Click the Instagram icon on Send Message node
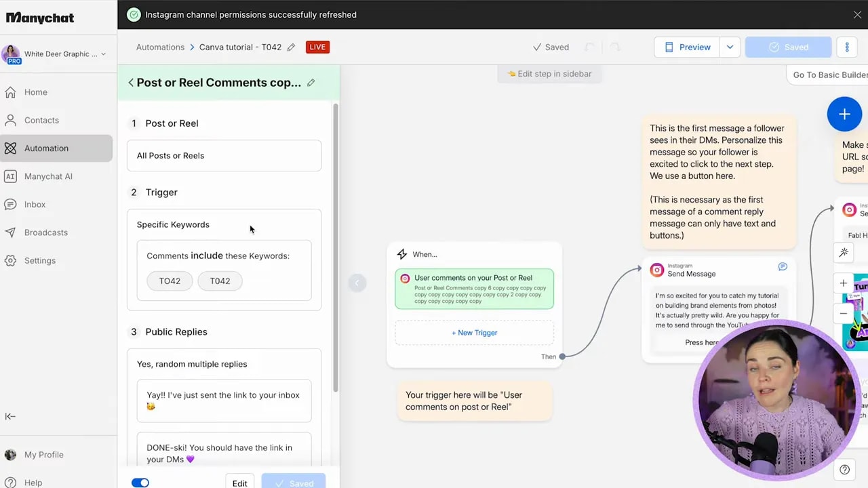The image size is (868, 488). click(656, 270)
